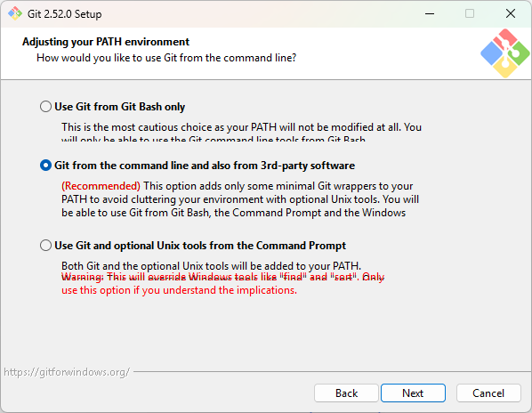Click the large Git logo in the header

click(x=504, y=53)
